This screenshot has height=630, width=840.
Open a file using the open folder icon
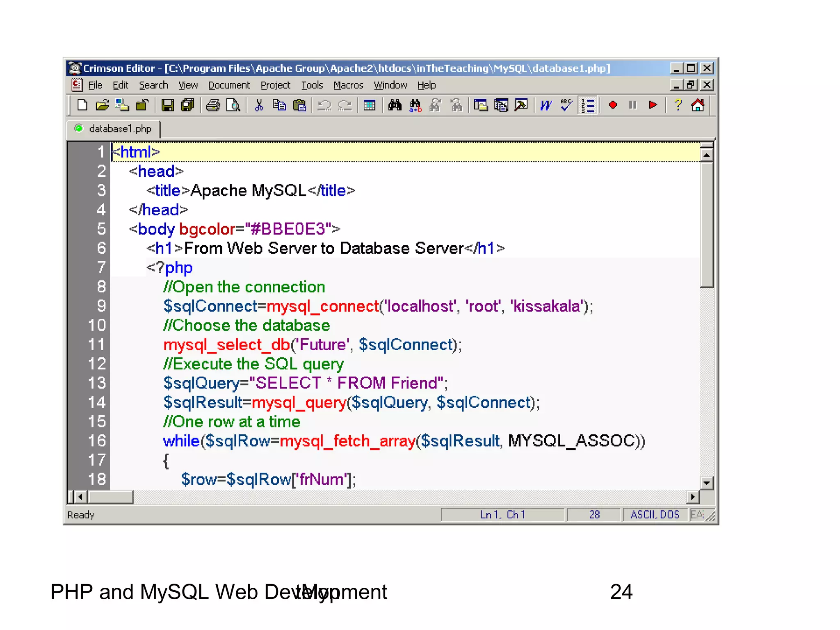[x=102, y=105]
